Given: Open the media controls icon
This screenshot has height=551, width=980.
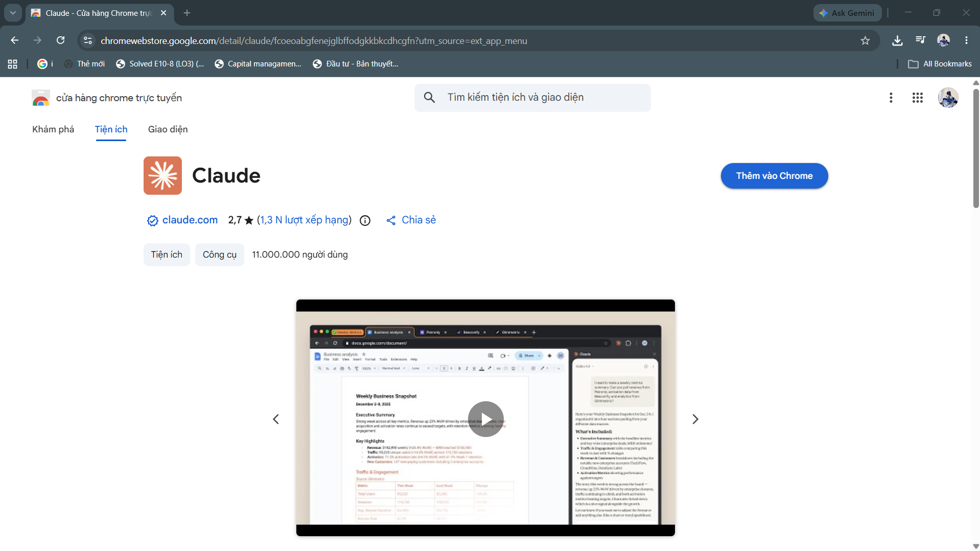Looking at the screenshot, I should (920, 40).
